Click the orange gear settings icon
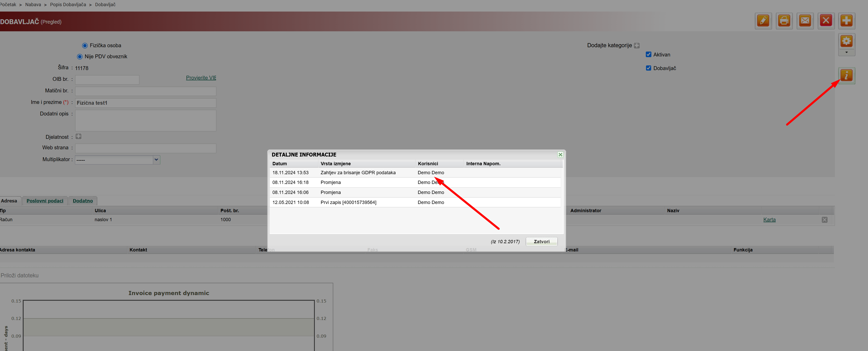Screen dimensions: 868x351 click(x=846, y=41)
